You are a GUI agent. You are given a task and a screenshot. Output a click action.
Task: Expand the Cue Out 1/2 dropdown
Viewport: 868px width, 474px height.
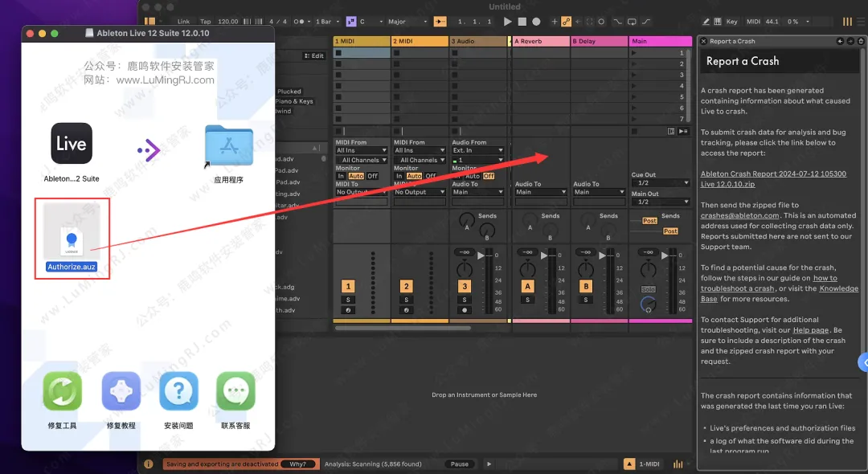pyautogui.click(x=660, y=182)
